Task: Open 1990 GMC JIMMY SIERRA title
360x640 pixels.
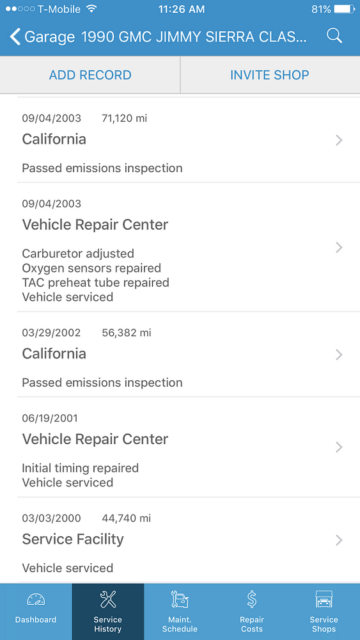Action: point(194,37)
